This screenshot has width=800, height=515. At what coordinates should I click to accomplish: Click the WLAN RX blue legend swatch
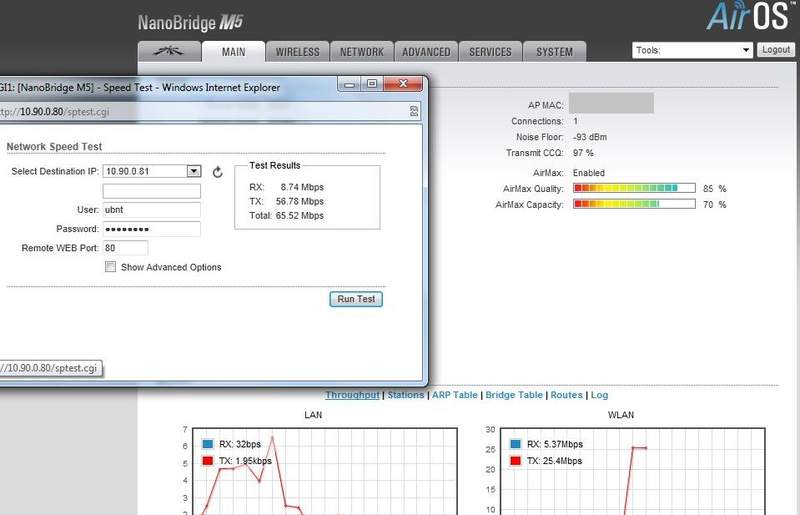tap(515, 444)
